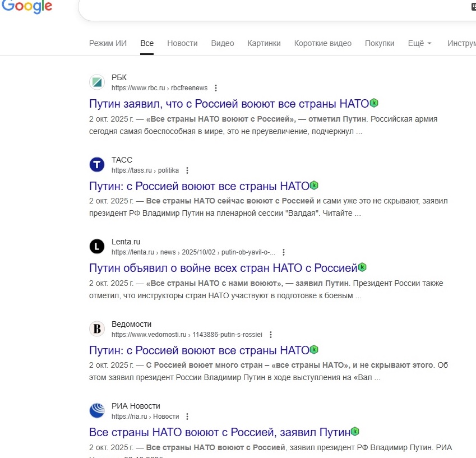Switch to the Новости tab
This screenshot has width=476, height=458.
[x=182, y=43]
